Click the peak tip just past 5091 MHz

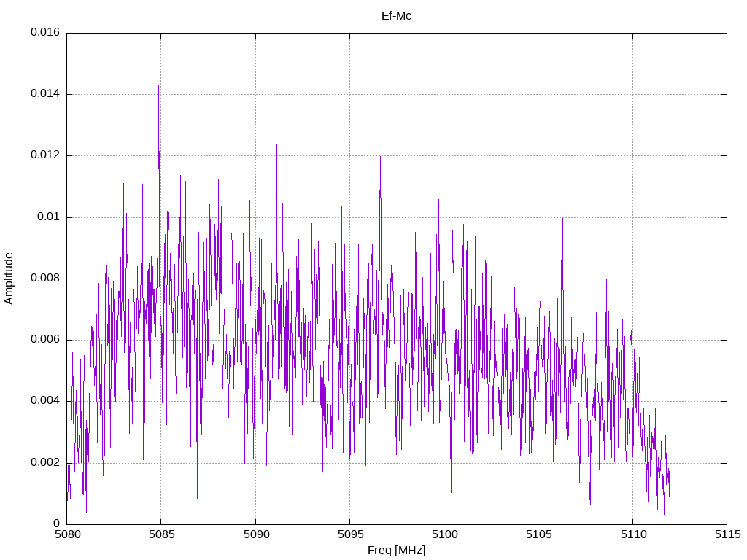coord(276,145)
